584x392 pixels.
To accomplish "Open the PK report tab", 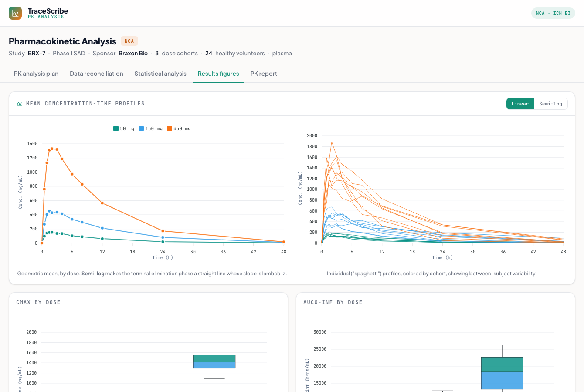I will (264, 74).
